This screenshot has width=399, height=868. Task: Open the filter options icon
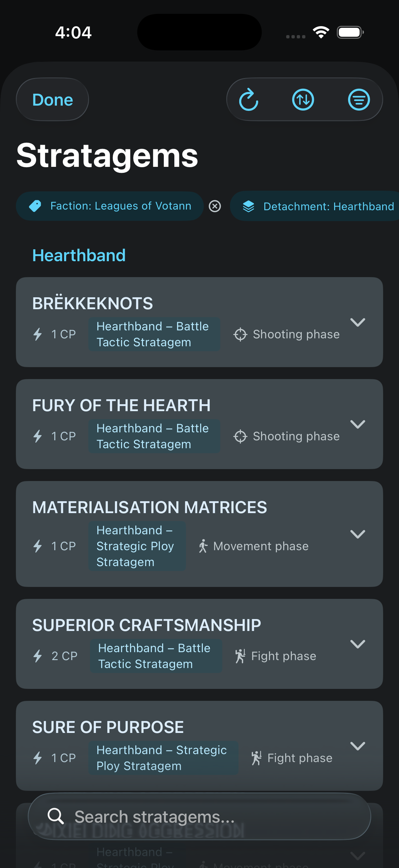tap(359, 100)
